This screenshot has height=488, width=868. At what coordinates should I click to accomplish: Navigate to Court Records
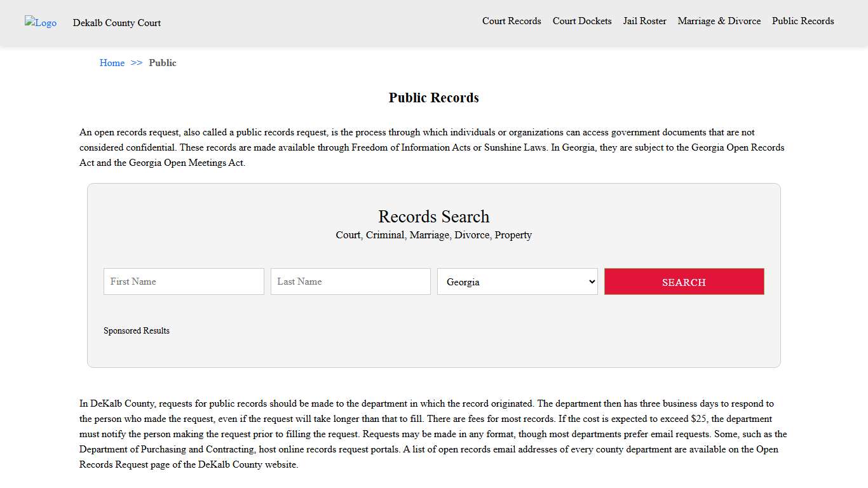(512, 21)
